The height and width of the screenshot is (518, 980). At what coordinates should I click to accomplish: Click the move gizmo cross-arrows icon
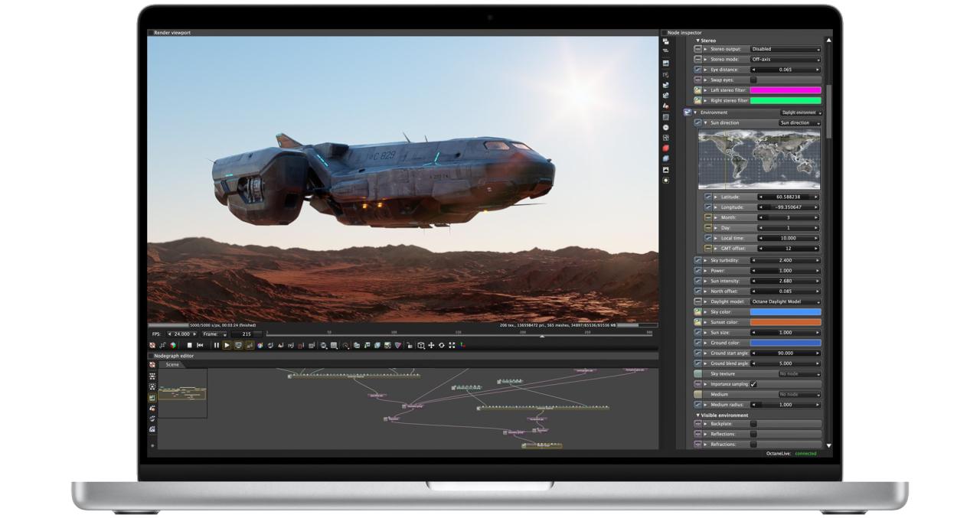pyautogui.click(x=431, y=345)
